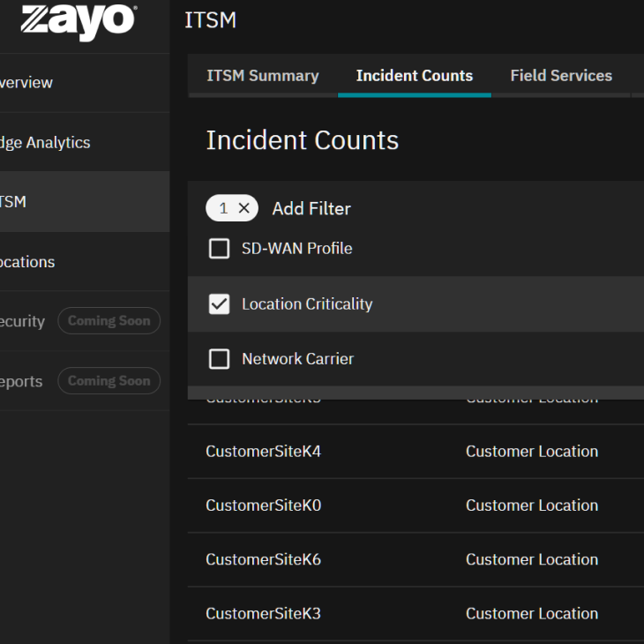Image resolution: width=644 pixels, height=644 pixels.
Task: Select the SD-WAN Profile label
Action: (297, 249)
